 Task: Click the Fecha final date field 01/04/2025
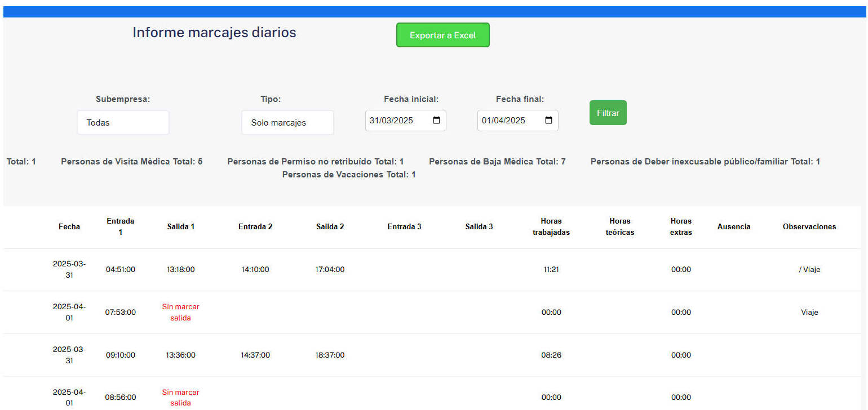[x=517, y=121]
